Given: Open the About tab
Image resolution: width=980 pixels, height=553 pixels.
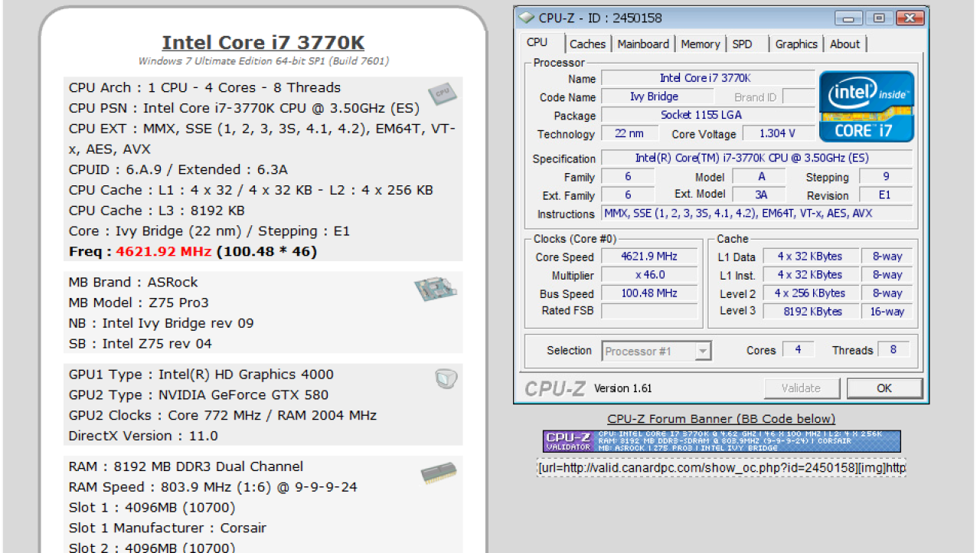Looking at the screenshot, I should 845,44.
